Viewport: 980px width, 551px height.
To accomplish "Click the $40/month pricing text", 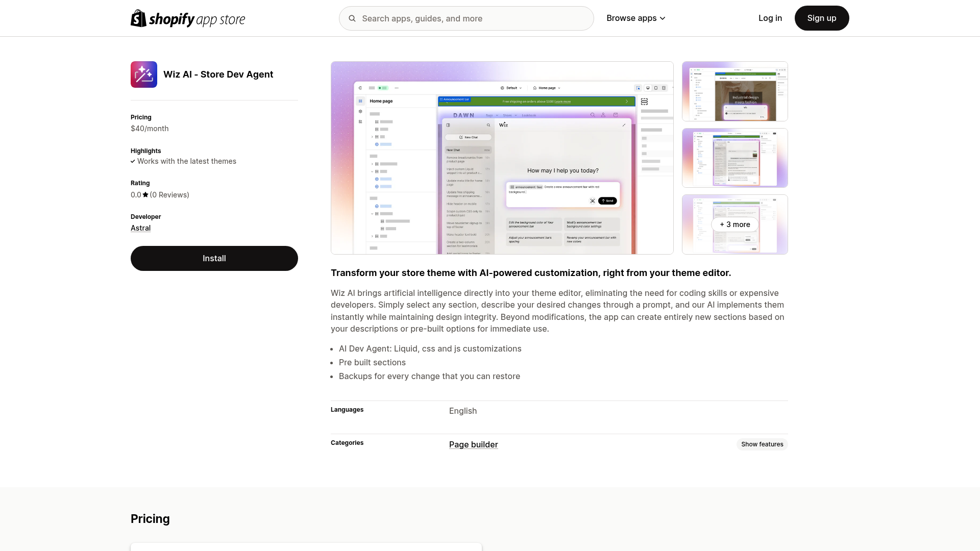I will [x=150, y=129].
